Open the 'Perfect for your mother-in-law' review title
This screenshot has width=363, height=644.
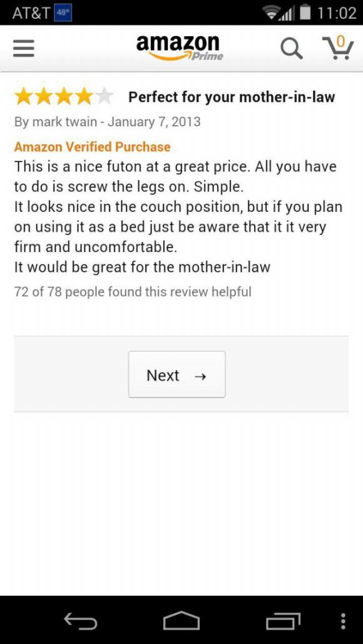coord(232,98)
